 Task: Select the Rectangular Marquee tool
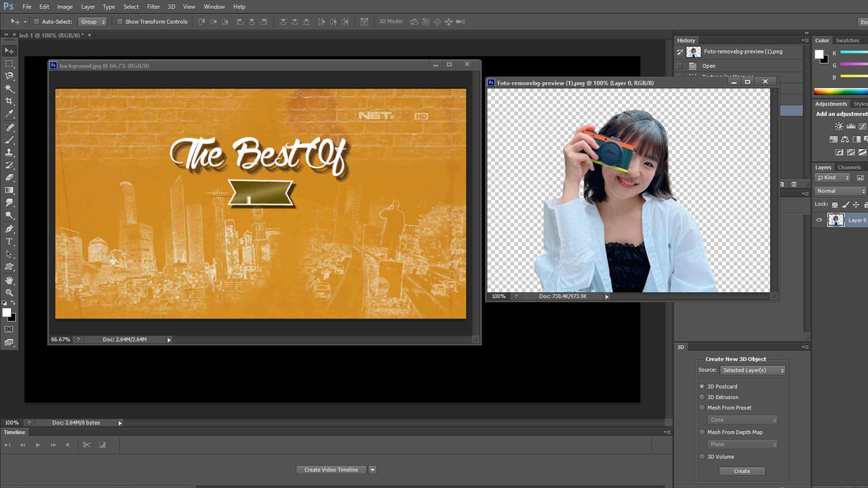click(x=9, y=63)
